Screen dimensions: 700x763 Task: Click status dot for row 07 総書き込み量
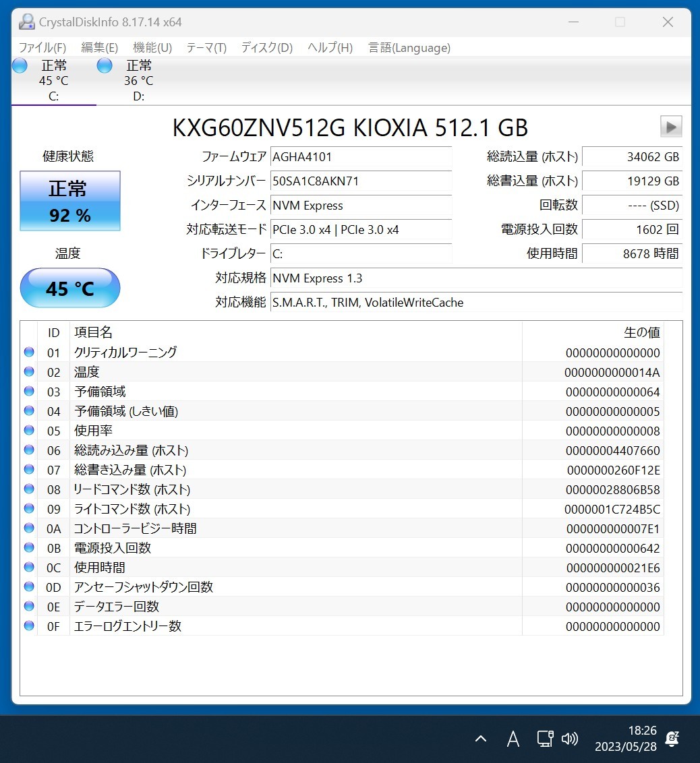29,469
